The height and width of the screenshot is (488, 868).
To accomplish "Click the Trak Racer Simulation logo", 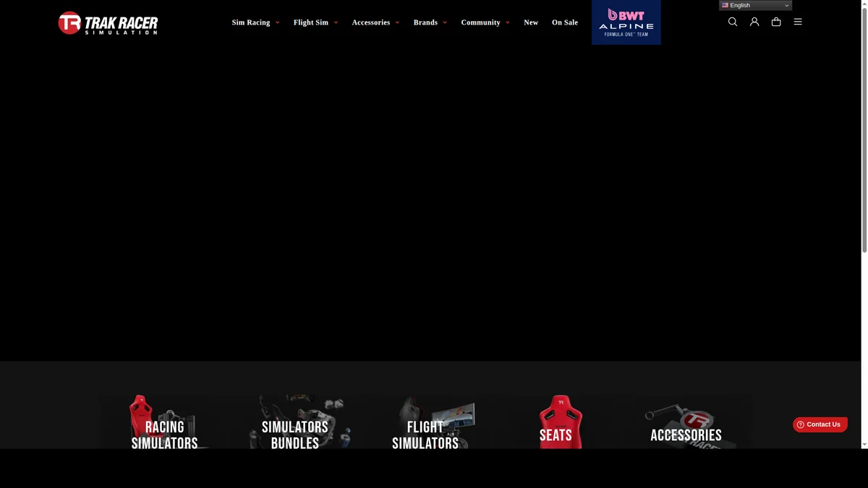I will click(108, 23).
